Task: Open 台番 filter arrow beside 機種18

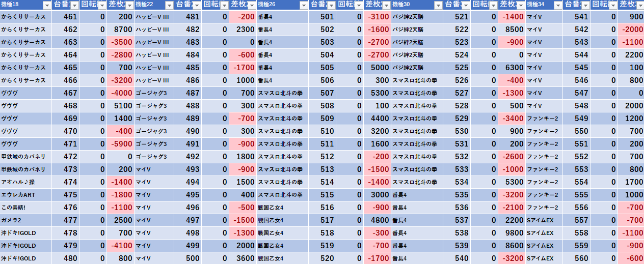Action: 75,5
